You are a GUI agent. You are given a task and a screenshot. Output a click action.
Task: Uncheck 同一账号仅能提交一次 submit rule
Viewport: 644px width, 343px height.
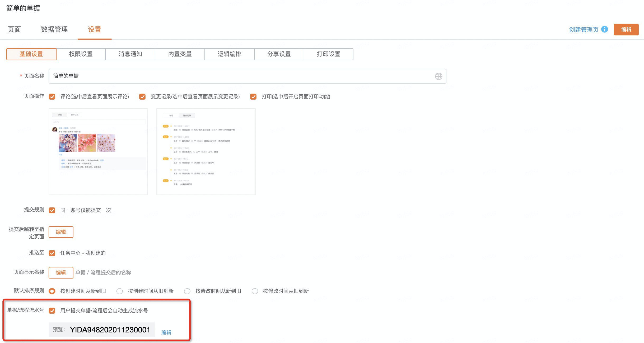(x=52, y=210)
